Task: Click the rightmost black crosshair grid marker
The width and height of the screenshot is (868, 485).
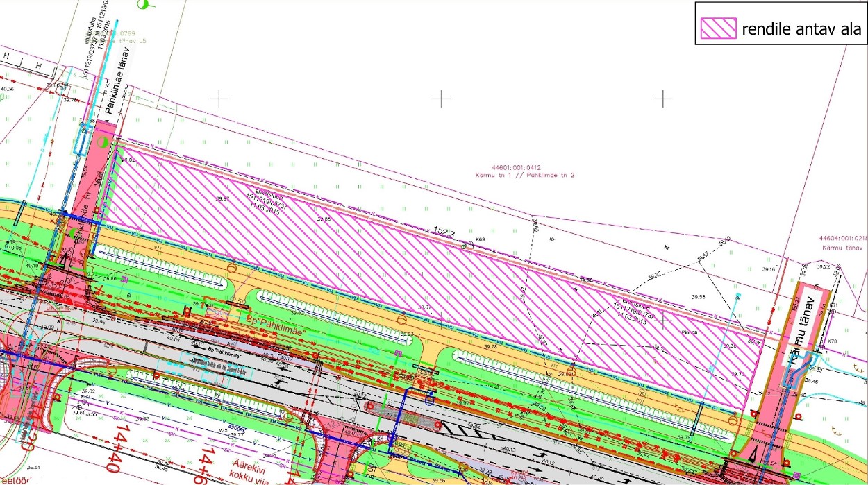Action: pyautogui.click(x=663, y=99)
